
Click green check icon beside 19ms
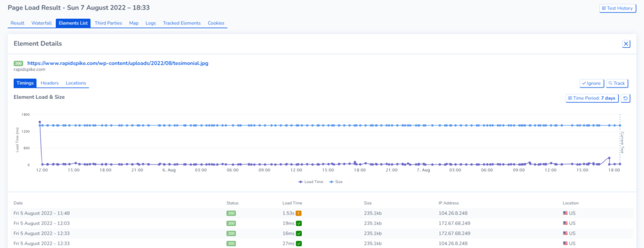(299, 223)
